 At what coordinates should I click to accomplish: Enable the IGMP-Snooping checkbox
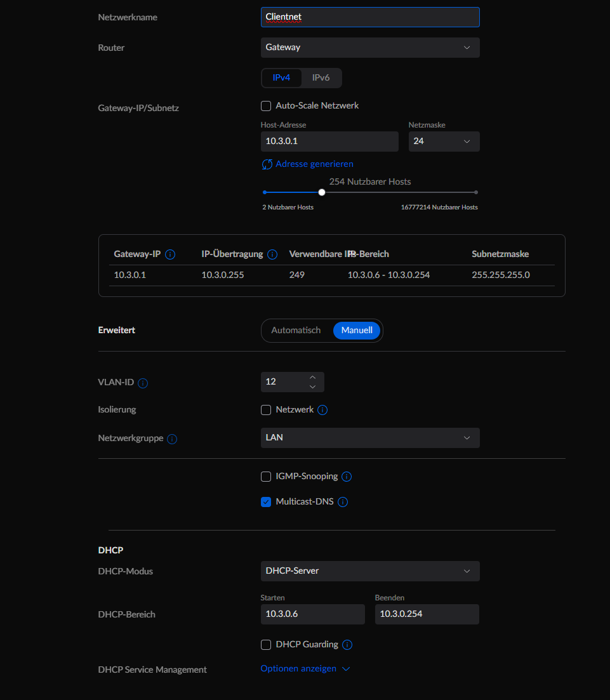[266, 477]
